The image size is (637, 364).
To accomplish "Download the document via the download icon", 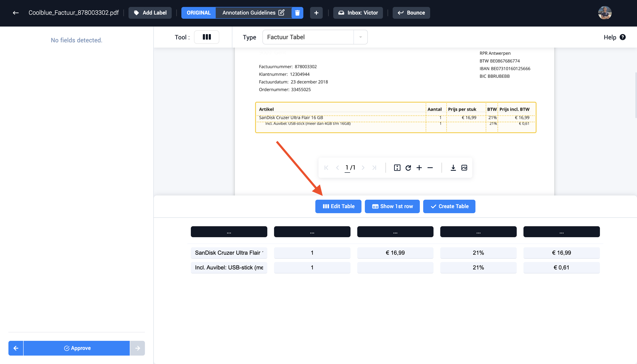I will [453, 168].
